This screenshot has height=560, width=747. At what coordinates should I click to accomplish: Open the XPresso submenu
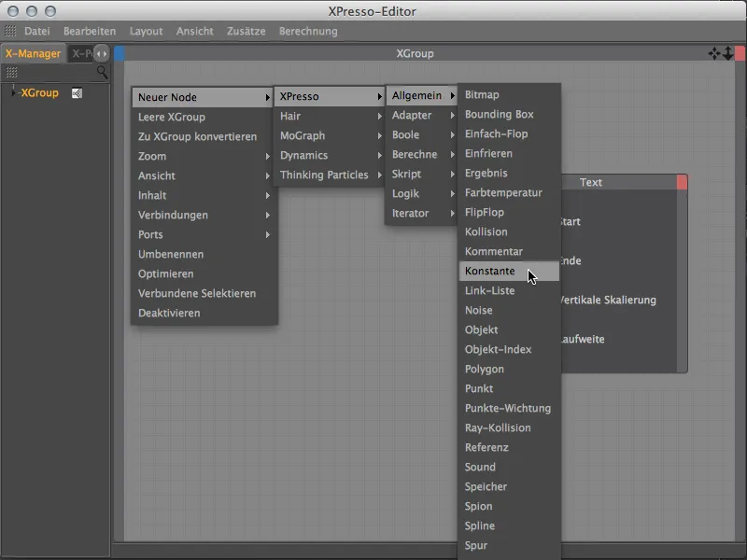tap(330, 96)
